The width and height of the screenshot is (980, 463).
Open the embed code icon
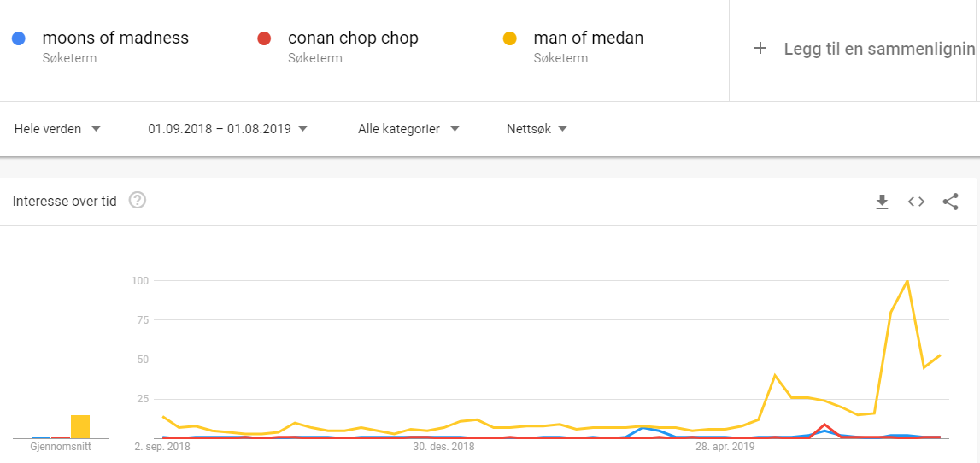pyautogui.click(x=916, y=202)
